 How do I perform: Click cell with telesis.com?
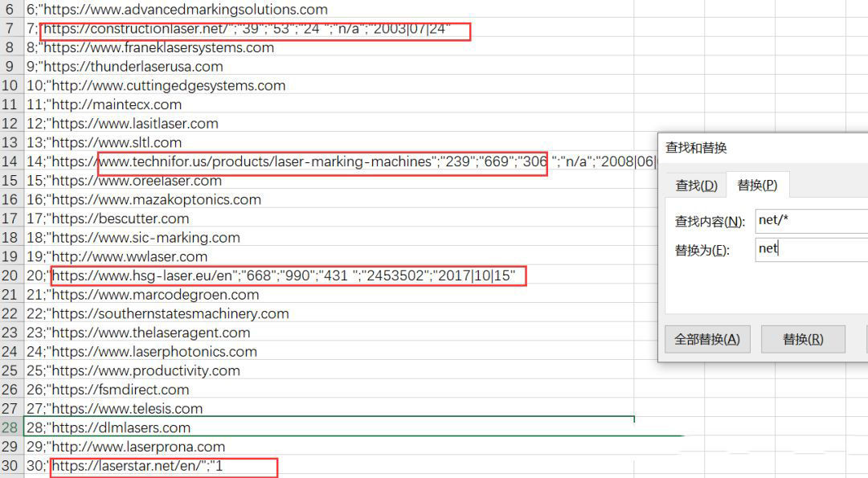coord(330,408)
